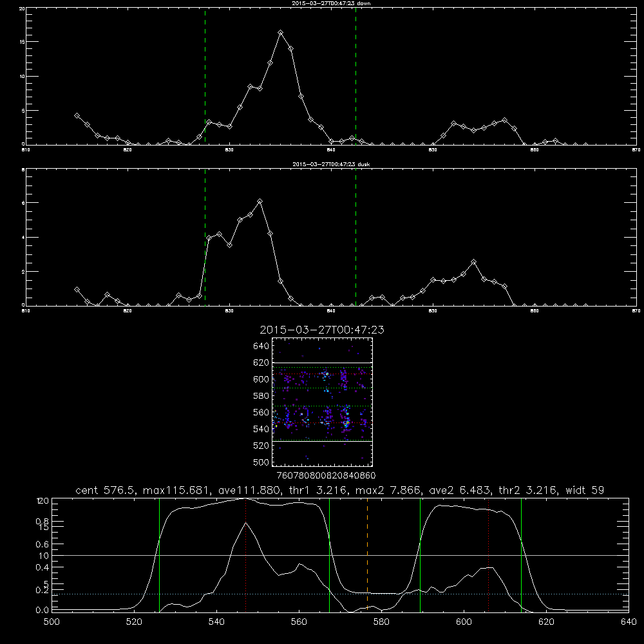Click the right green dashed line in dawn plot
The image size is (644, 644).
355,77
